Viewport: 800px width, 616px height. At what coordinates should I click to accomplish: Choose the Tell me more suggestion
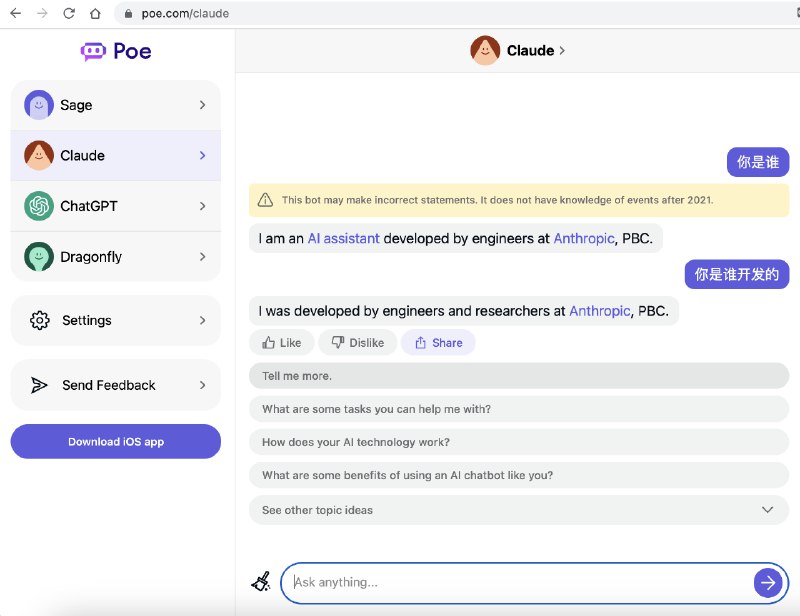519,376
